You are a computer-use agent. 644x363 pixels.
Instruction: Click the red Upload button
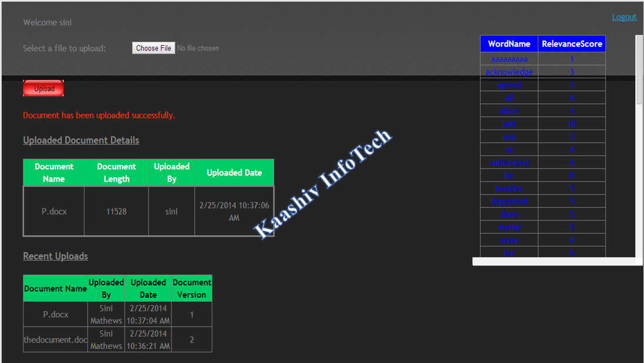tap(43, 89)
